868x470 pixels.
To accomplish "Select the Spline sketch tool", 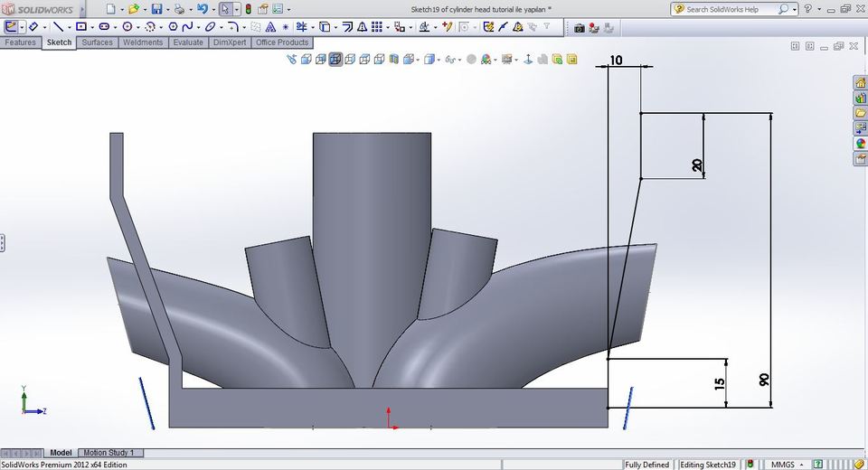I will point(187,26).
